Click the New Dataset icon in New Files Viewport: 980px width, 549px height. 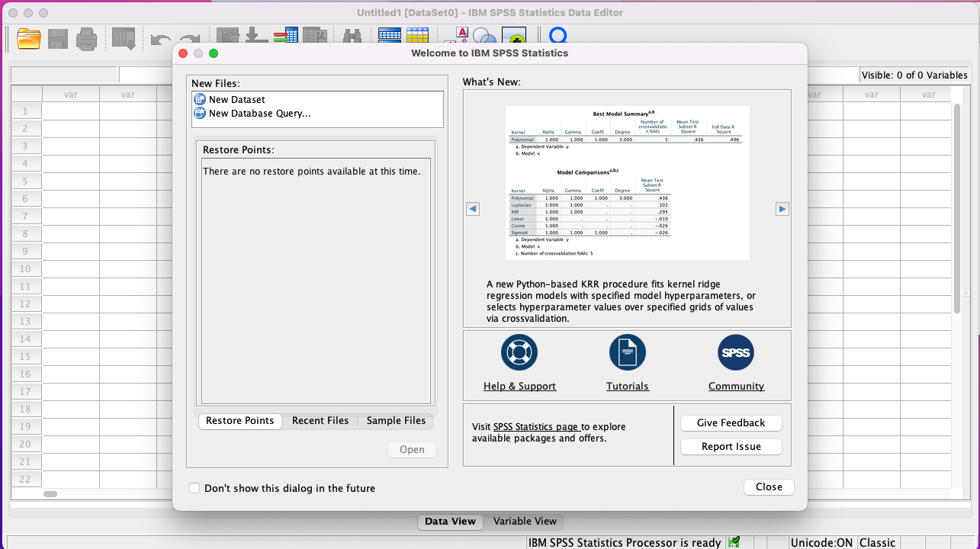[x=200, y=99]
